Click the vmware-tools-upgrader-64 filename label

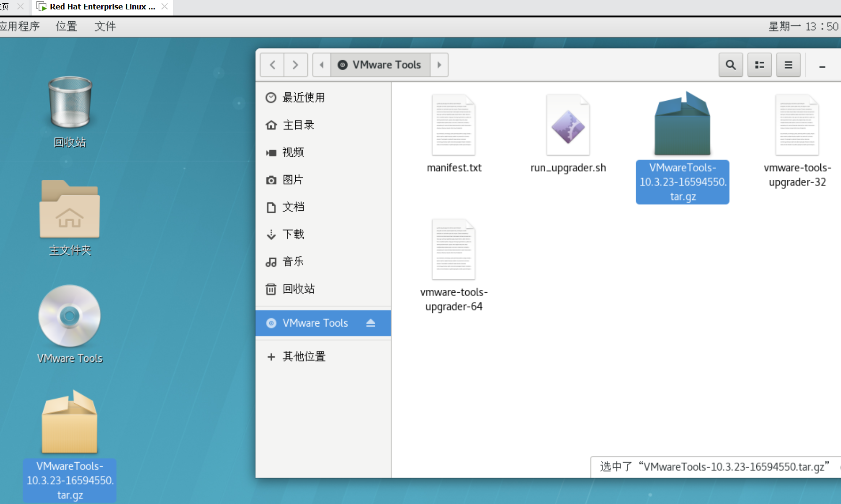click(x=454, y=299)
